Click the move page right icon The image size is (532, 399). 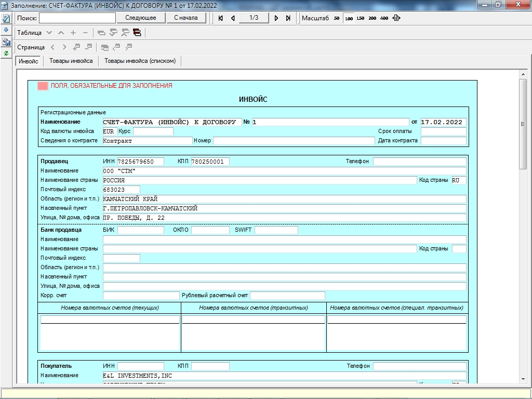129,47
